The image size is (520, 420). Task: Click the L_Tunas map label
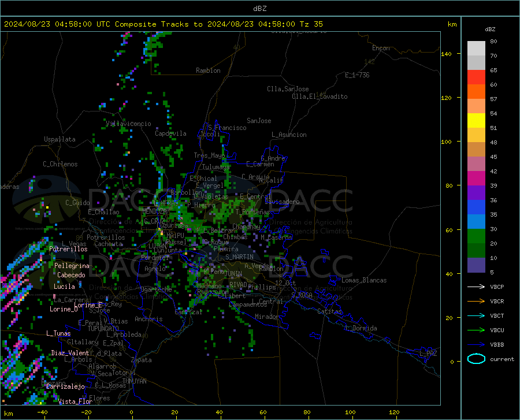click(x=58, y=333)
